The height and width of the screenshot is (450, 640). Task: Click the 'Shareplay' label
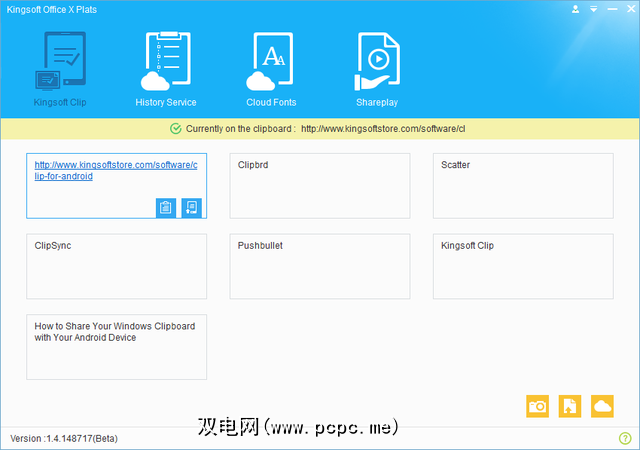(x=377, y=102)
